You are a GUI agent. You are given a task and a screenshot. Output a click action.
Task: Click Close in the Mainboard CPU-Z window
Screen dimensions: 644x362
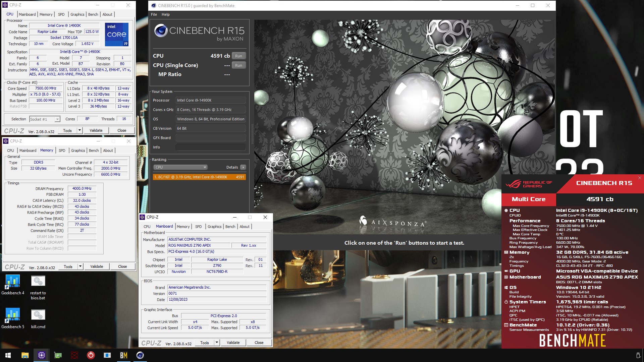tap(259, 343)
